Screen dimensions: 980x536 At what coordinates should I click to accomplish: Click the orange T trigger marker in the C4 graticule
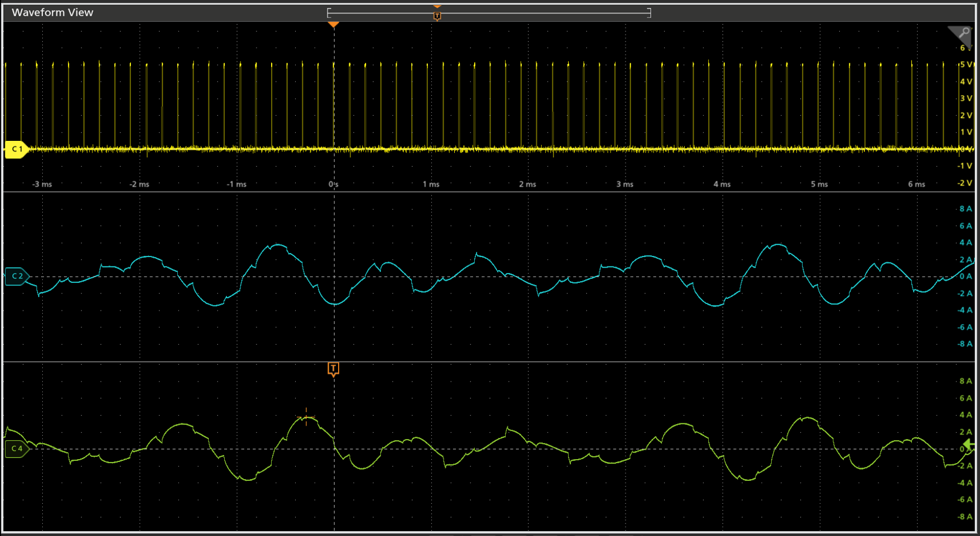point(333,369)
